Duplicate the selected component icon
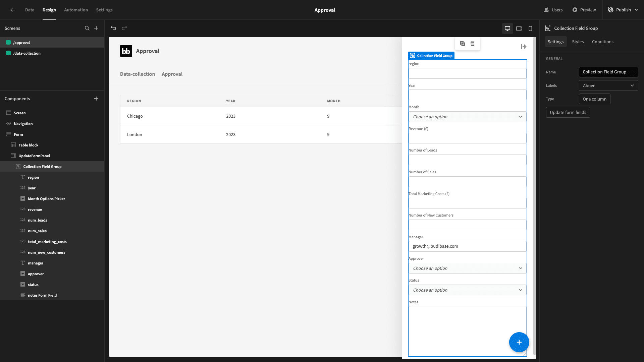644x362 pixels. point(463,44)
